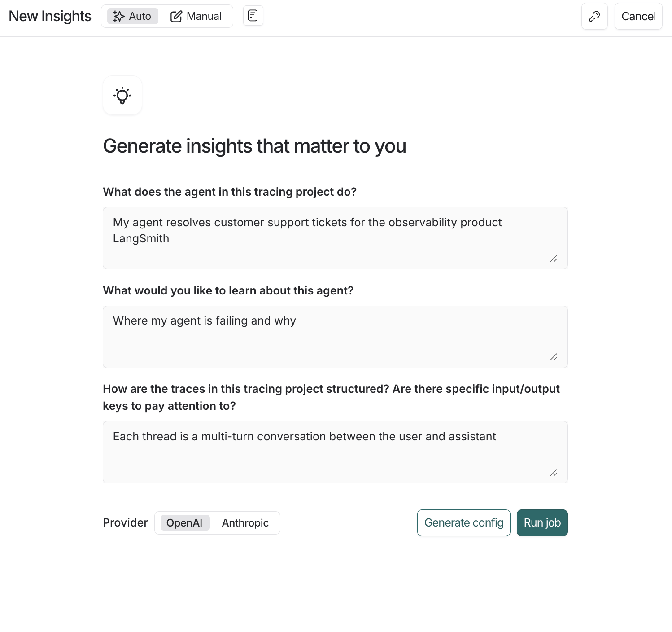672x632 pixels.
Task: Click the sparkle icon on Auto
Action: (118, 16)
